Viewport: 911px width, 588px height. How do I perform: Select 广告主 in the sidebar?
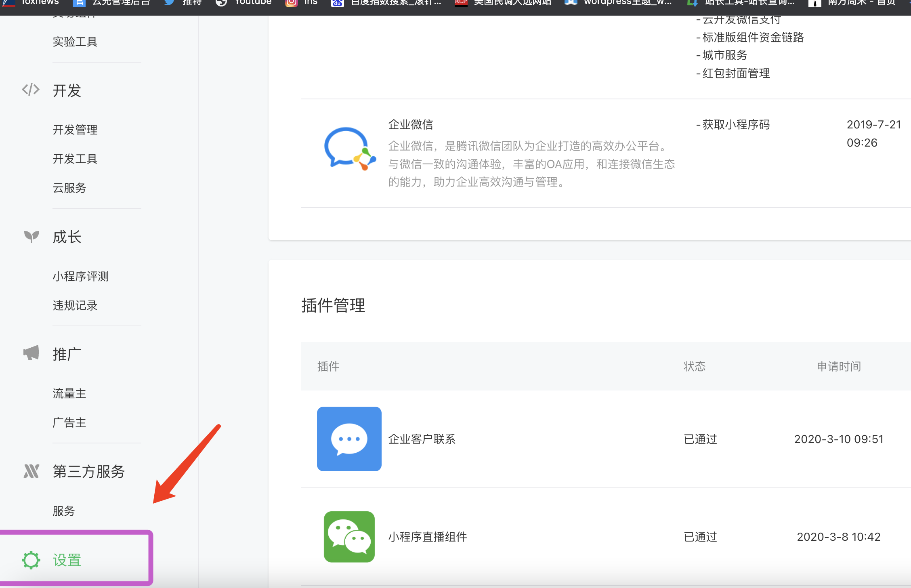pyautogui.click(x=69, y=422)
